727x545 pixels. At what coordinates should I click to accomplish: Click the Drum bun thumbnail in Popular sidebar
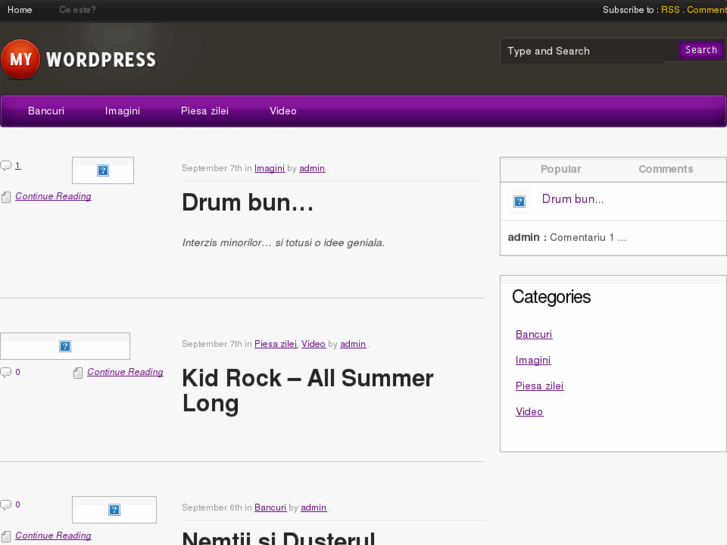(x=519, y=201)
